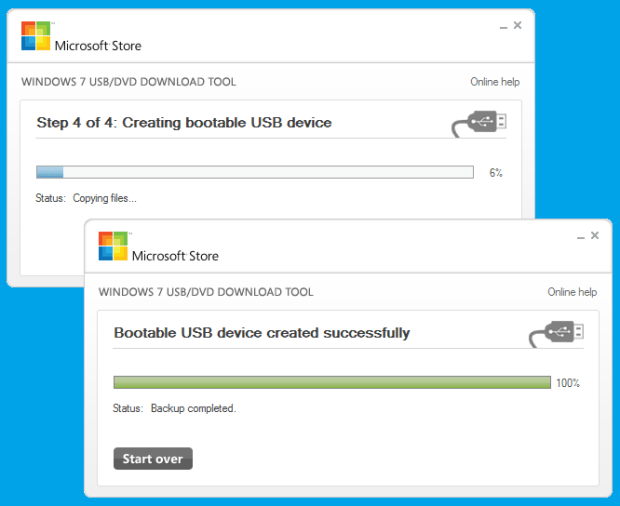
Task: Click the blue 6% progress bar
Action: click(255, 172)
